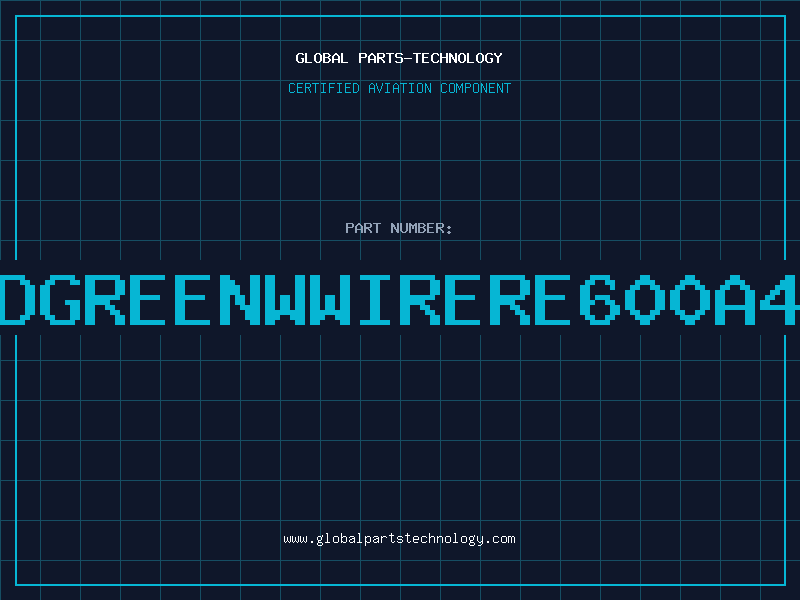Open the www.globalpartstechnology.com link

pos(399,539)
